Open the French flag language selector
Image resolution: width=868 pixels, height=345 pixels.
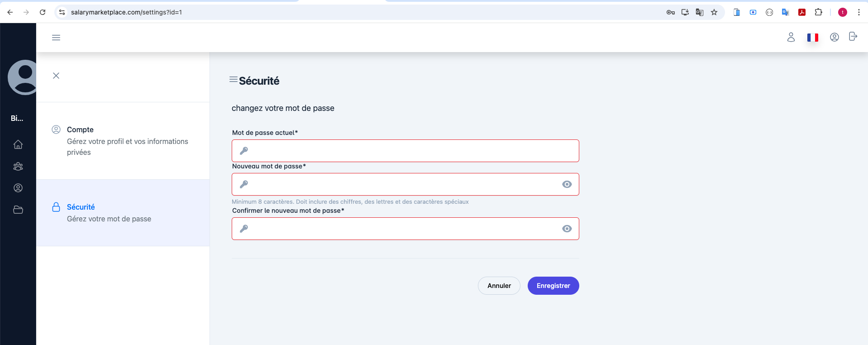pyautogui.click(x=812, y=37)
